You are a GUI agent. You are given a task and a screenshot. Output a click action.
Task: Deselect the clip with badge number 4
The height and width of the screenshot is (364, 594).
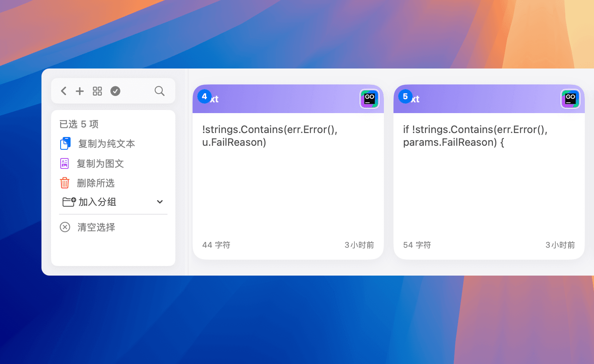pos(205,96)
